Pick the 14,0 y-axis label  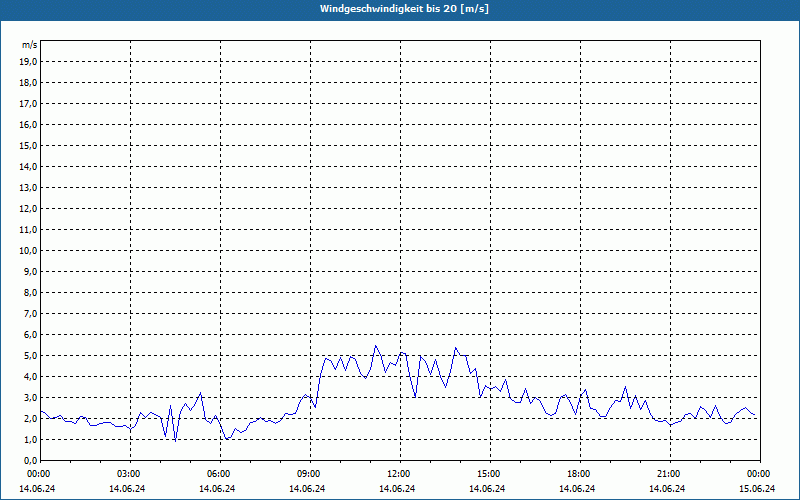28,166
